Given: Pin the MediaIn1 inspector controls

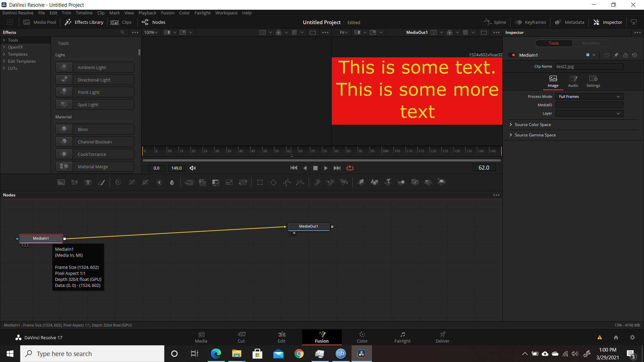Looking at the screenshot, I should [616, 55].
